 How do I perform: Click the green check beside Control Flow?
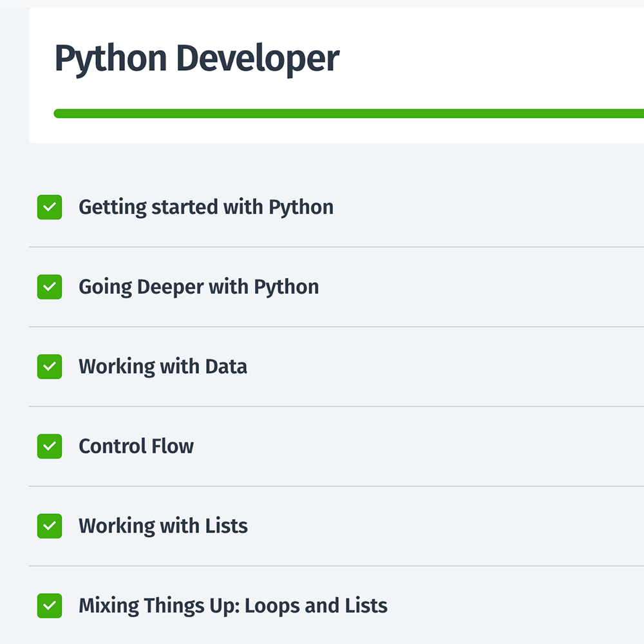click(50, 446)
